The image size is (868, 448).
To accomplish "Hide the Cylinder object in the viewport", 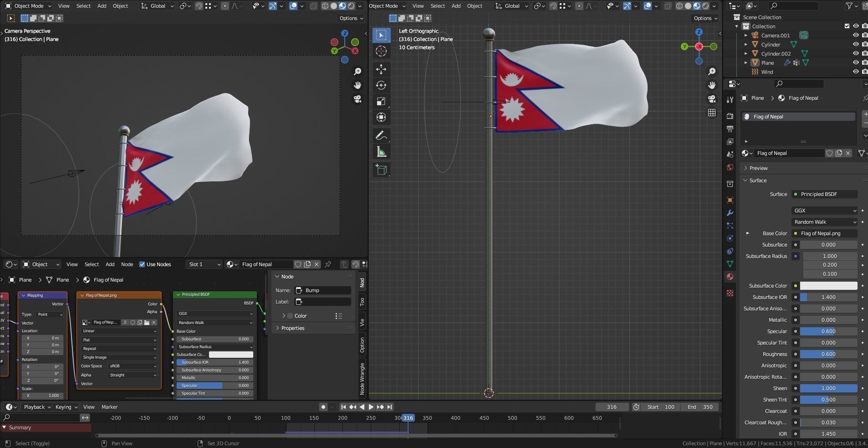I will (855, 44).
